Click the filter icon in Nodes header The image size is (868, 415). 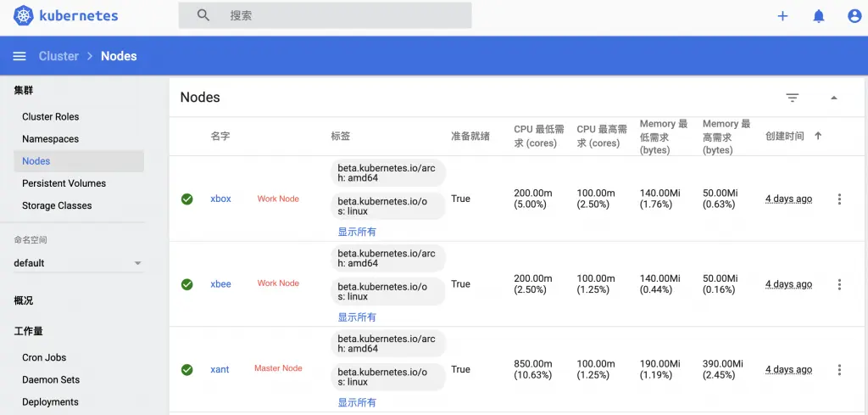[x=793, y=98]
